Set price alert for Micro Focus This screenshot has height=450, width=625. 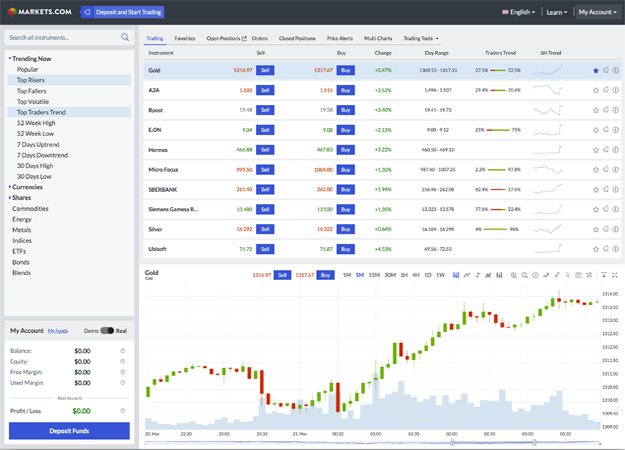click(605, 169)
